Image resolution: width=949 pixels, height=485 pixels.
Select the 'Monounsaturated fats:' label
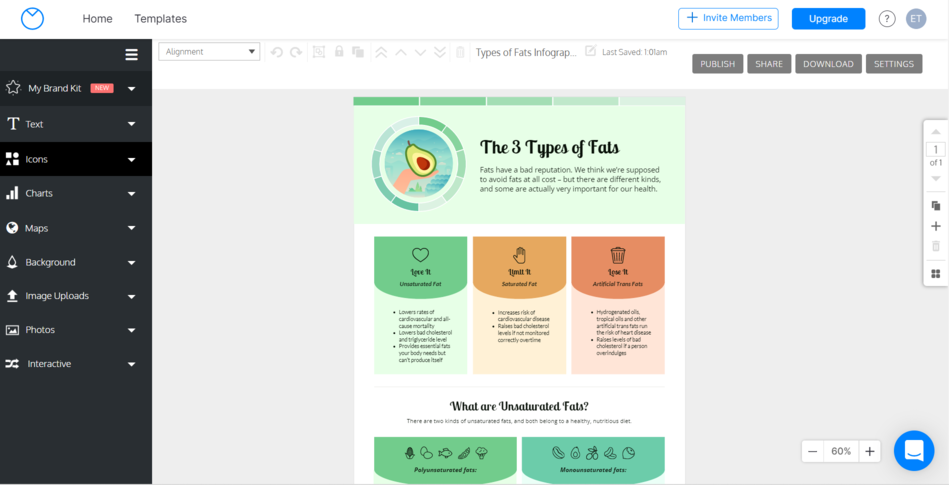[593, 470]
